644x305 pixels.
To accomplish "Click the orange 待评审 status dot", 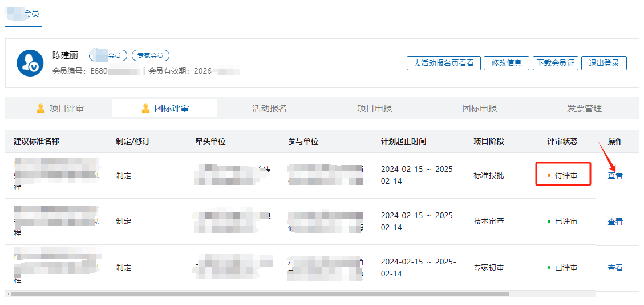I will click(549, 175).
